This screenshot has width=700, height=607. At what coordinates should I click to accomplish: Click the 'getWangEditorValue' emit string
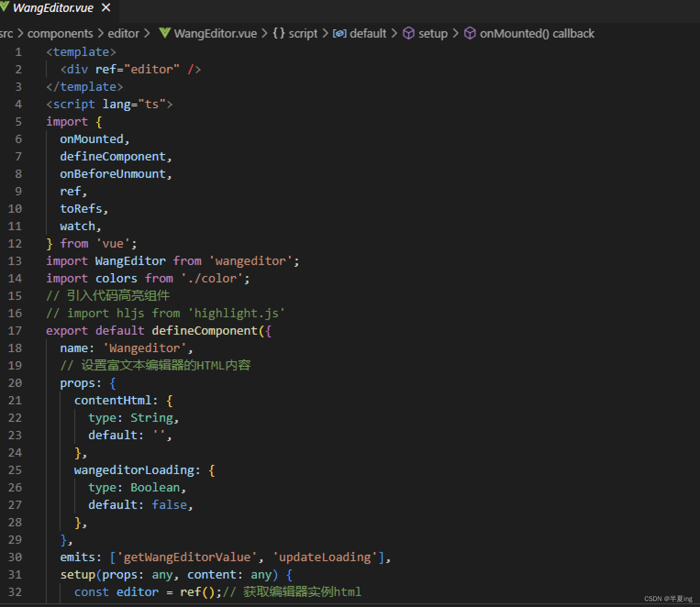tap(187, 557)
